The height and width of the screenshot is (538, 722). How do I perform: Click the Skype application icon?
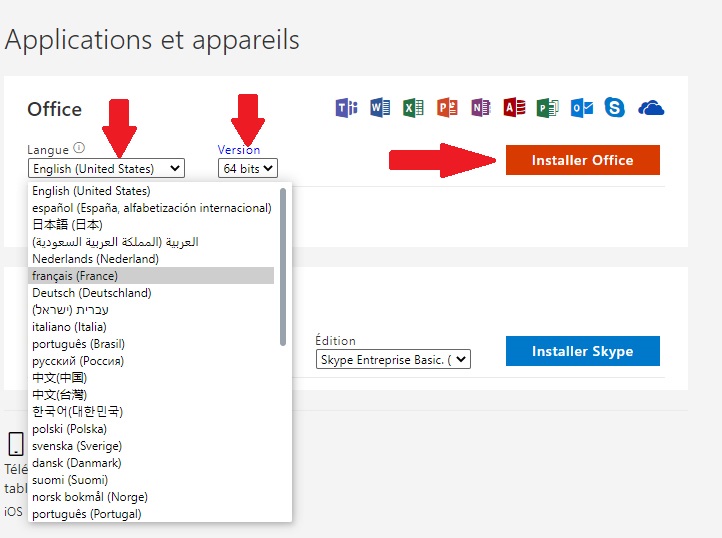tap(615, 107)
